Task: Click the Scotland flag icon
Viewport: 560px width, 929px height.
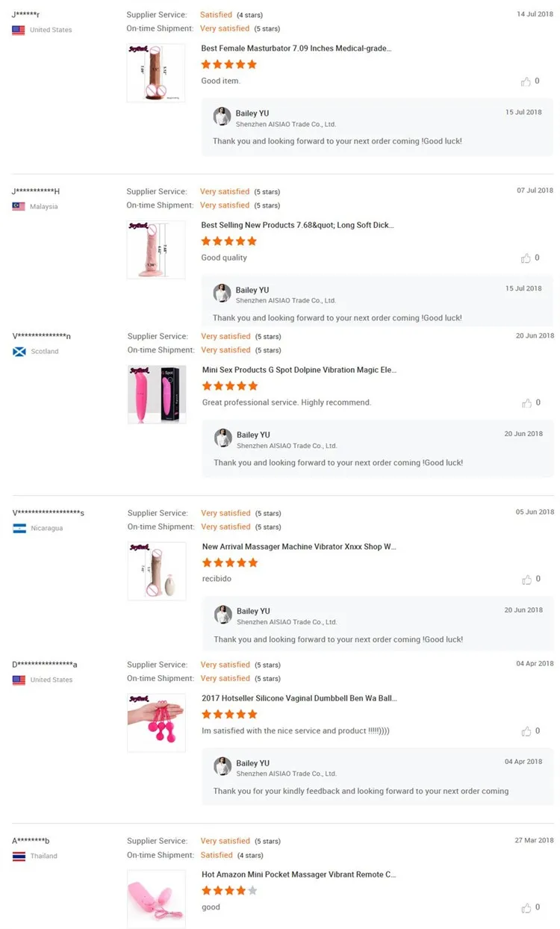Action: [19, 352]
